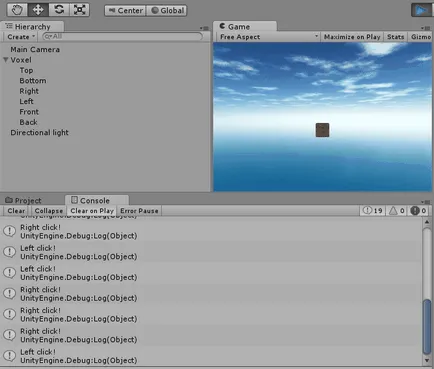
Task: Select the Rotate tool icon
Action: click(x=59, y=10)
